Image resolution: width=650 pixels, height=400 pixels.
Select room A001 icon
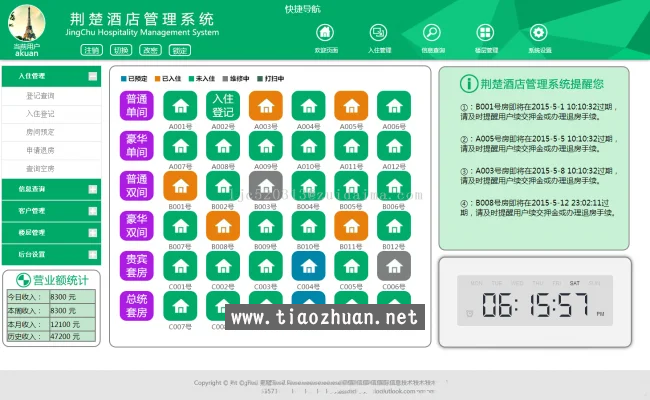point(180,106)
